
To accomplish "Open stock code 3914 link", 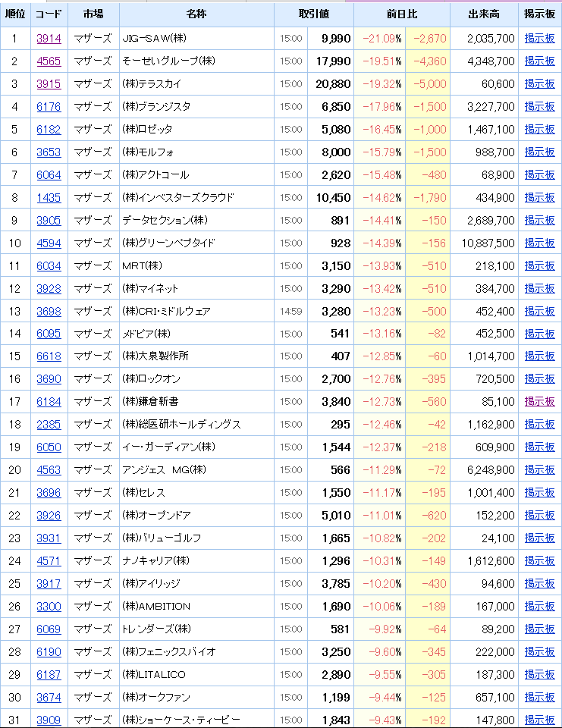I will point(49,39).
